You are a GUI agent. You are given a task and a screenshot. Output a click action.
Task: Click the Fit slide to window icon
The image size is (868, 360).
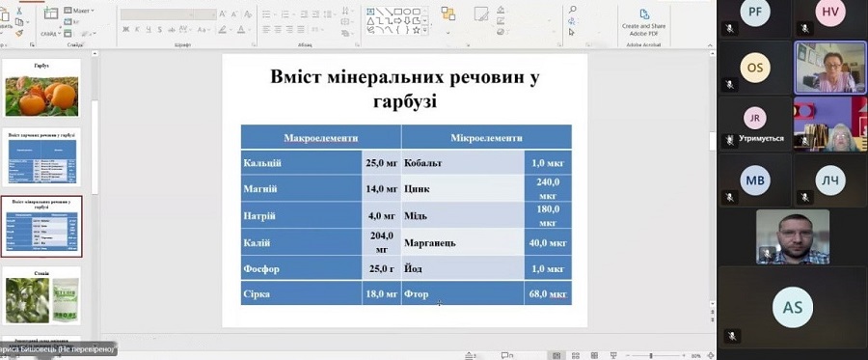point(711,355)
